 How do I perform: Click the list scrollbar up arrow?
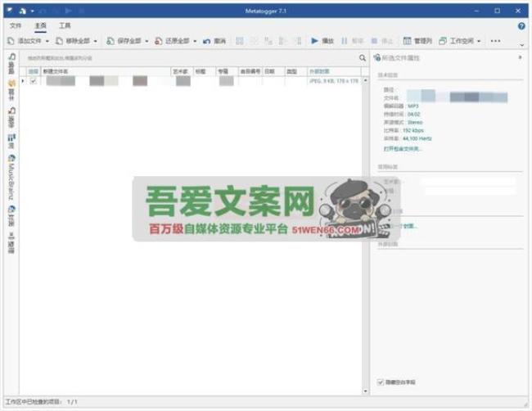coord(365,80)
